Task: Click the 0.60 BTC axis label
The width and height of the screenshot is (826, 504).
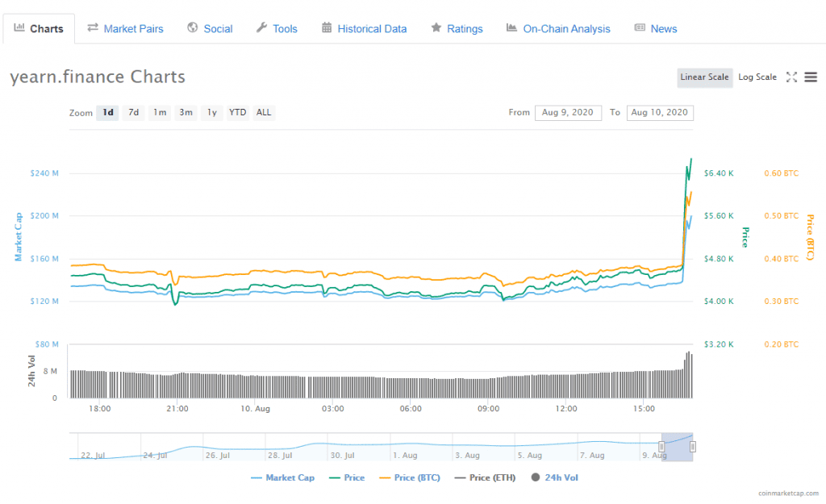Action: pos(781,173)
